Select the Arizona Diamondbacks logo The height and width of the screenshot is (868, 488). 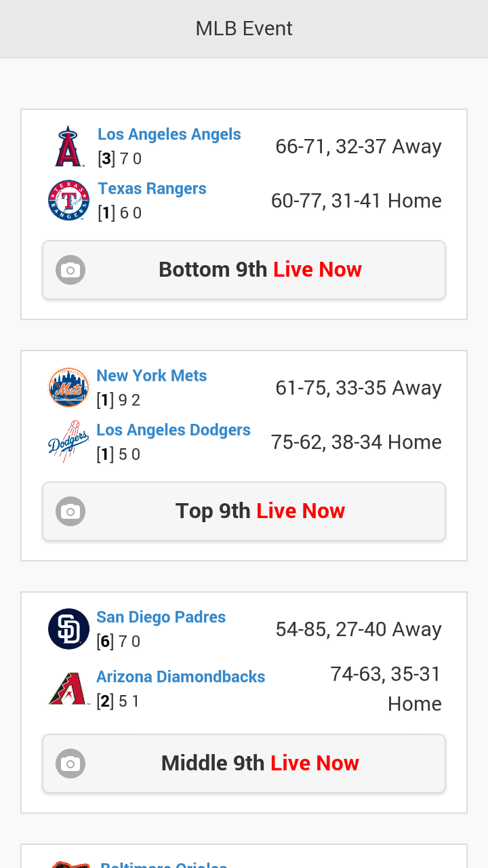(68, 689)
